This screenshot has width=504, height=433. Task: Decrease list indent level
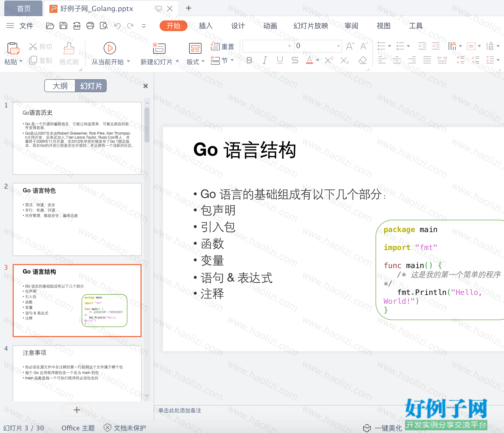tap(422, 46)
